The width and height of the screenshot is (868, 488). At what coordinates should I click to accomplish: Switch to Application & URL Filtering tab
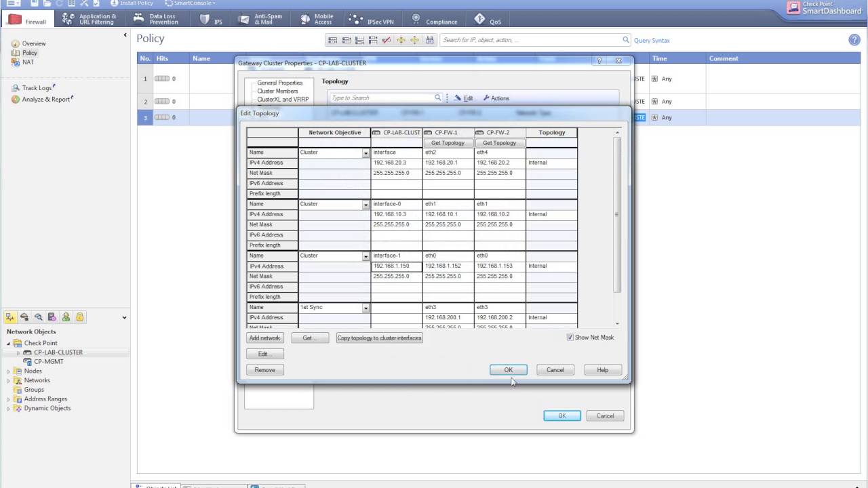click(x=90, y=19)
